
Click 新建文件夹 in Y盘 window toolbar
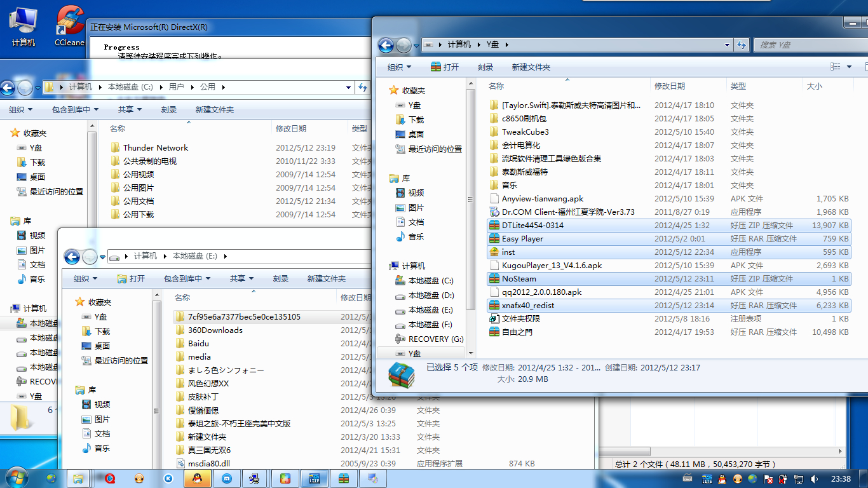pos(531,67)
